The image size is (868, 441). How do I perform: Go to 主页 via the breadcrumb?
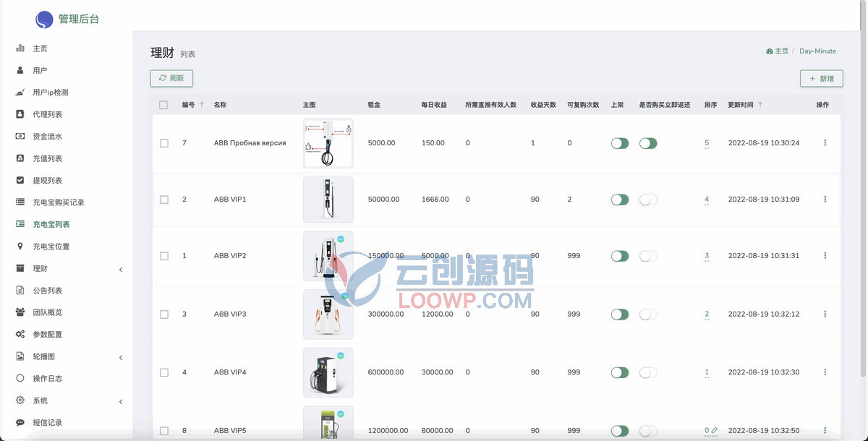click(778, 51)
